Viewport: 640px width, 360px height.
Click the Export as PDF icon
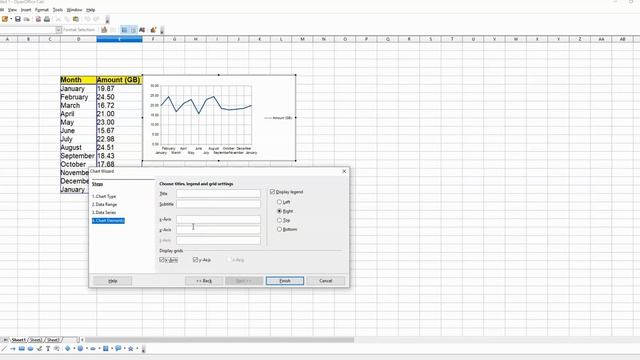(38, 19)
